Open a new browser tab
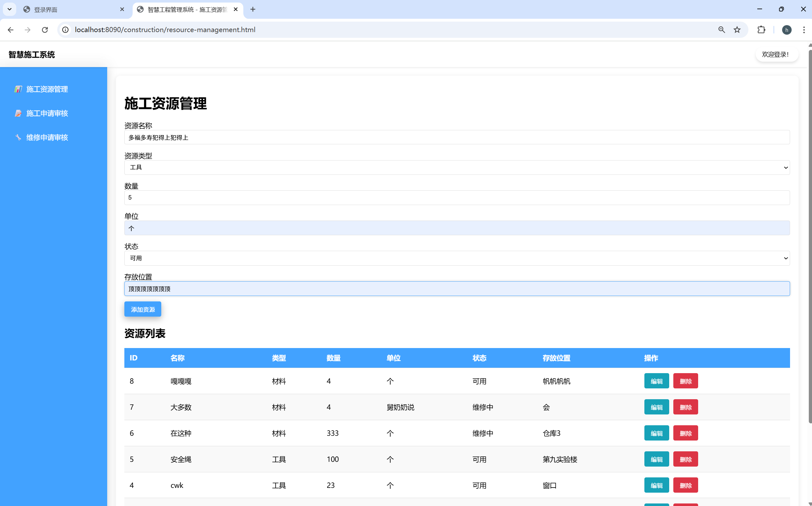Image resolution: width=812 pixels, height=506 pixels. [253, 9]
